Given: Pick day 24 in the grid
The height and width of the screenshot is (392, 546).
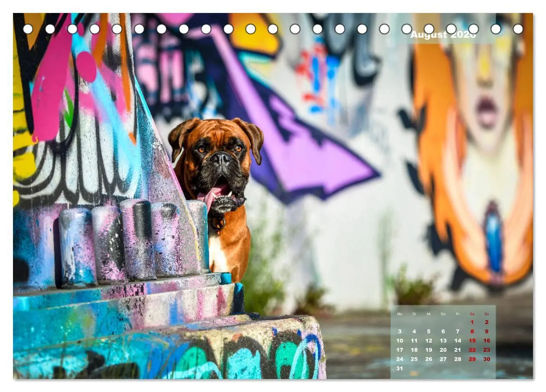Looking at the screenshot, I should (x=400, y=359).
